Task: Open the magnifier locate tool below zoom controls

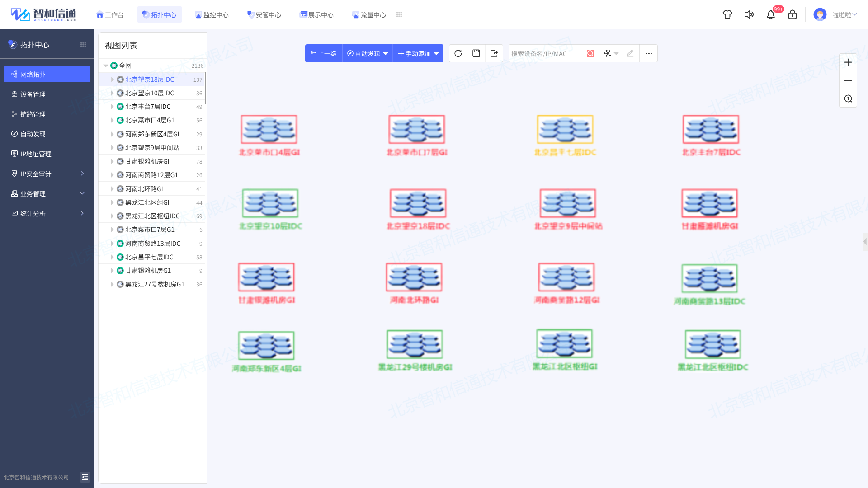Action: [848, 98]
